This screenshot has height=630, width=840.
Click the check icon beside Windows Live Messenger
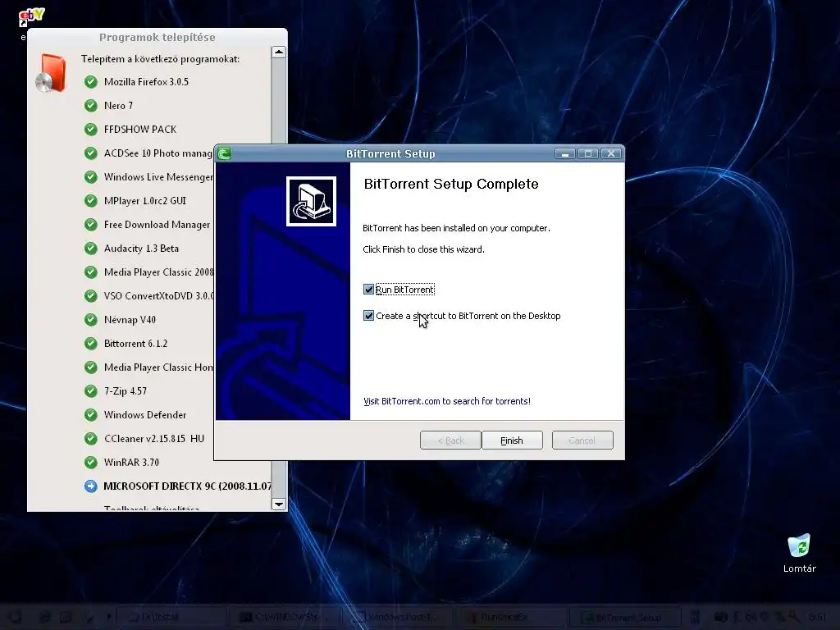90,177
